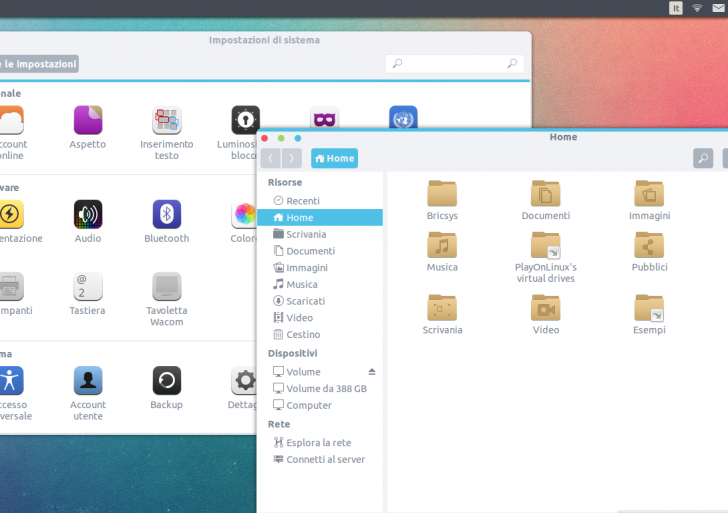728x513 pixels.
Task: Click the file manager search icon
Action: point(703,158)
